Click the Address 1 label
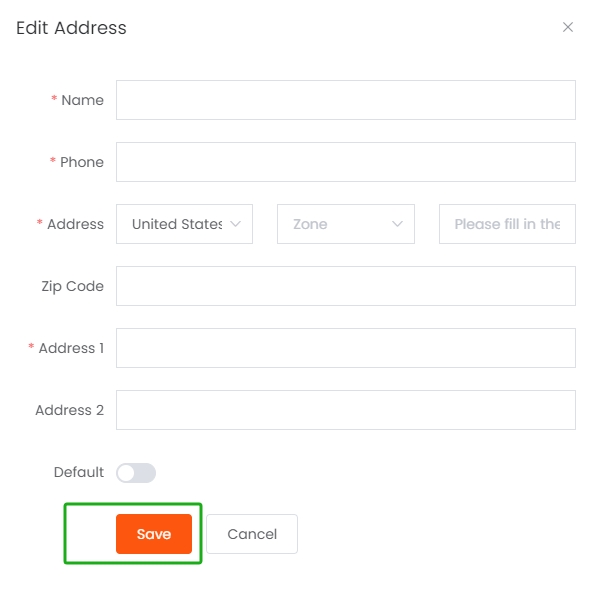 pyautogui.click(x=71, y=348)
